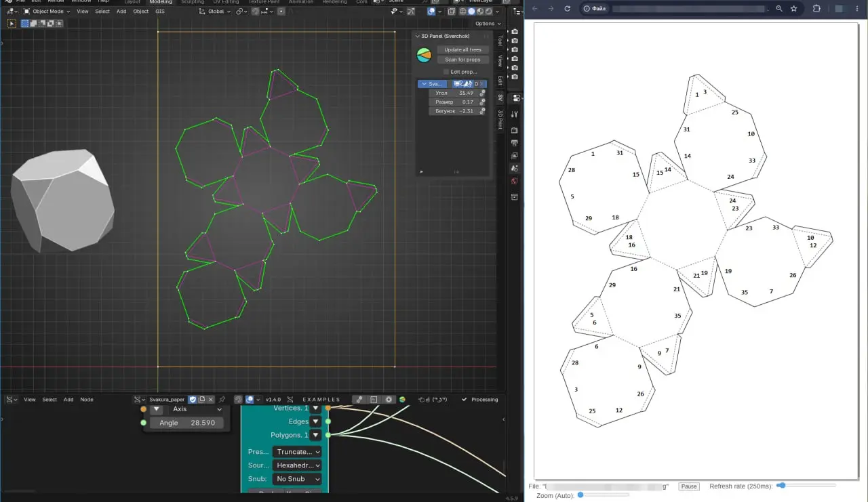Click the gear icon next to Размер

483,102
